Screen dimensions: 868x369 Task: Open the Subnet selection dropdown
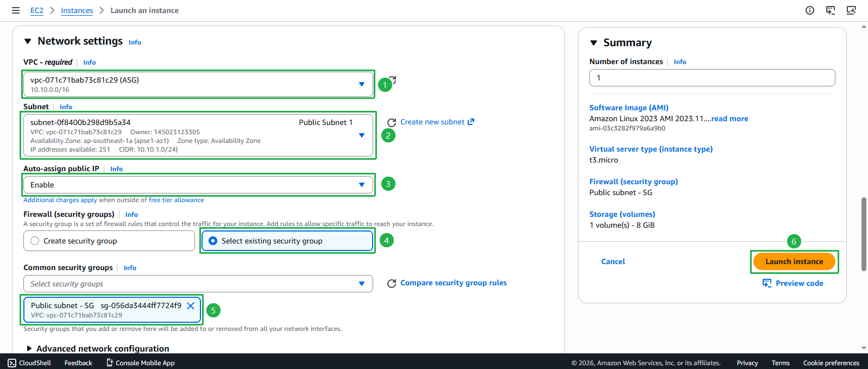coord(198,135)
